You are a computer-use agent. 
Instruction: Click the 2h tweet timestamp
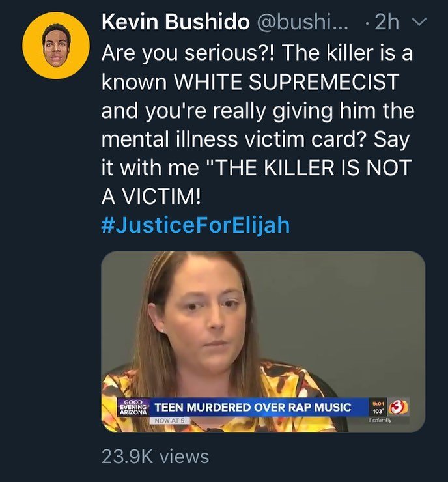pyautogui.click(x=387, y=22)
